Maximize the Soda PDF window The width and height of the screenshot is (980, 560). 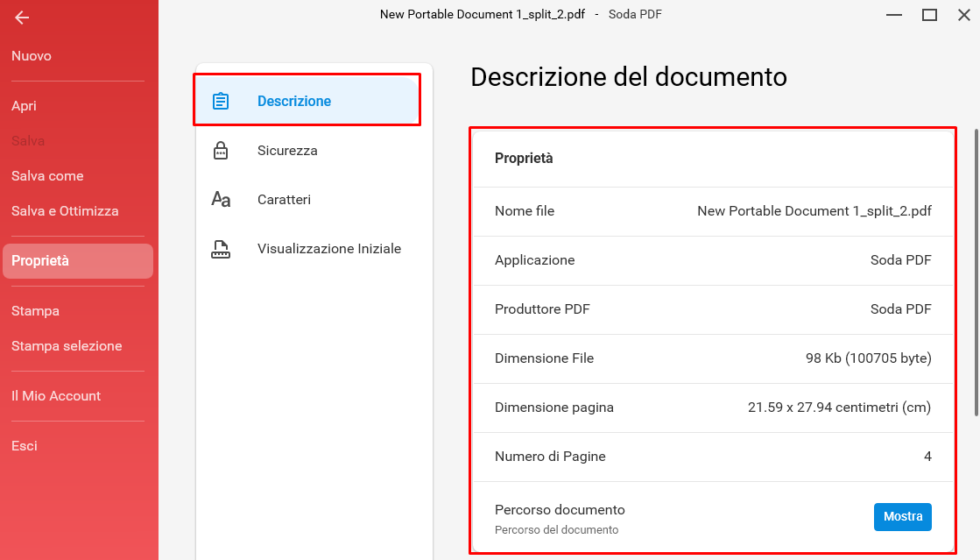point(929,15)
